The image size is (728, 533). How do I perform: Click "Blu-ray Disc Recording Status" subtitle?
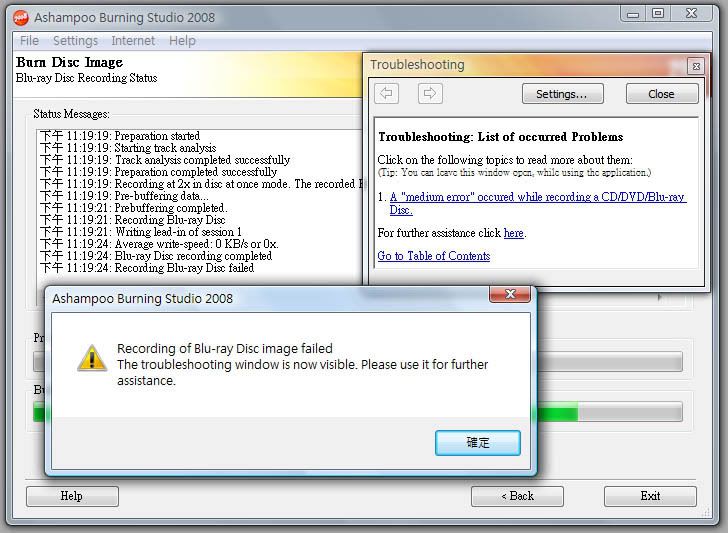click(86, 78)
